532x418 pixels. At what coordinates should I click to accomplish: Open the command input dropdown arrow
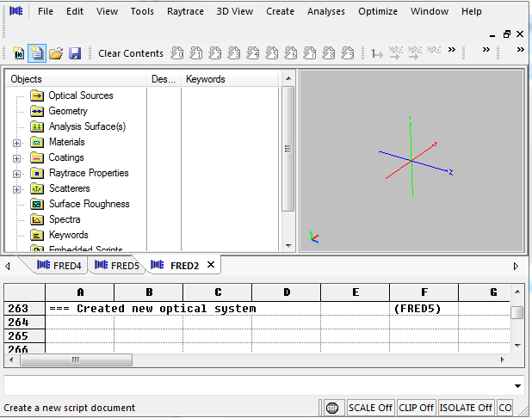517,385
